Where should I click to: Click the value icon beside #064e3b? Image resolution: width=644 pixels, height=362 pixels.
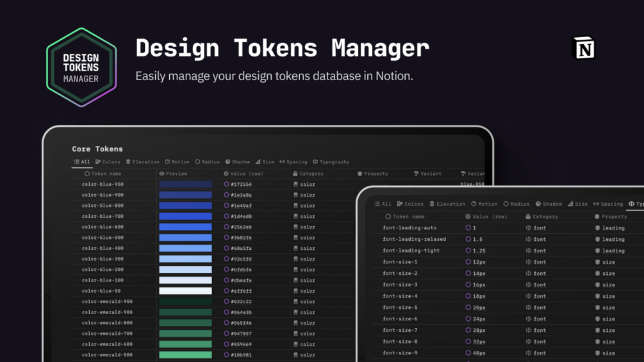point(226,312)
